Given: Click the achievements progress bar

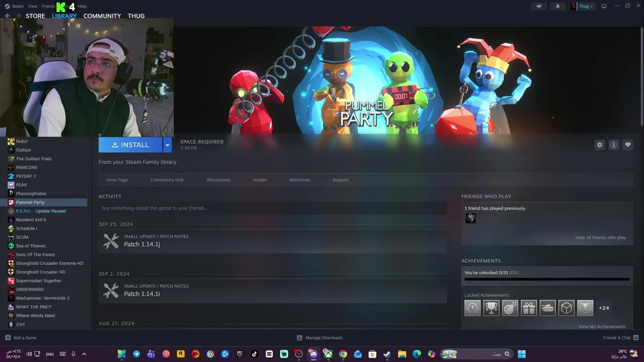Looking at the screenshot, I should 547,279.
